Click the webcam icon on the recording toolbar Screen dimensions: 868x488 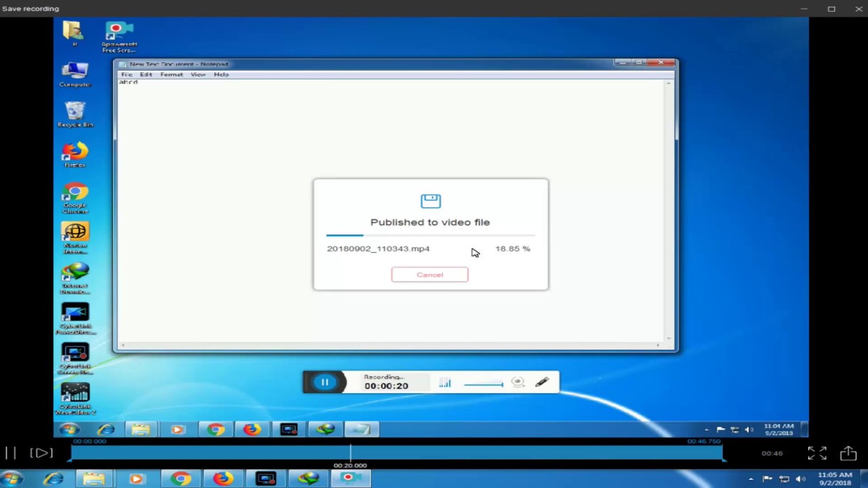(x=518, y=382)
